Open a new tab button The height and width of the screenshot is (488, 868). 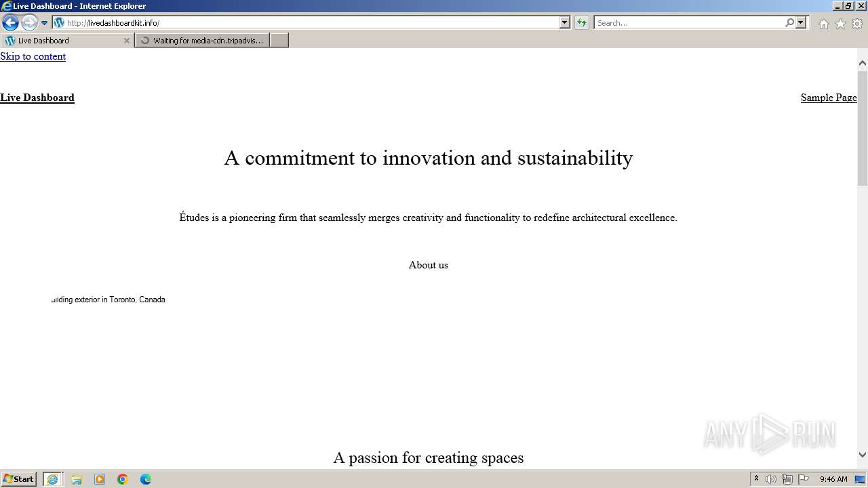tap(279, 41)
